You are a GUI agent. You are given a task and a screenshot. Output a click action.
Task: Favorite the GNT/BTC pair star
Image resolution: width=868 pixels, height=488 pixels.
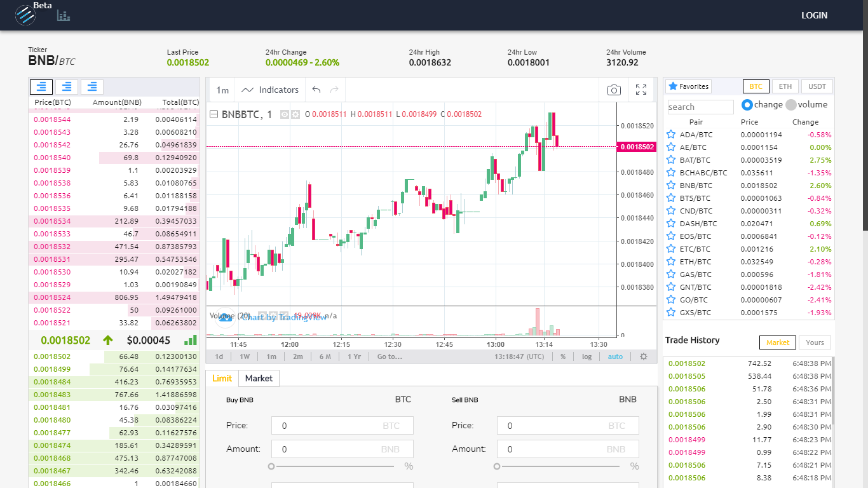670,287
